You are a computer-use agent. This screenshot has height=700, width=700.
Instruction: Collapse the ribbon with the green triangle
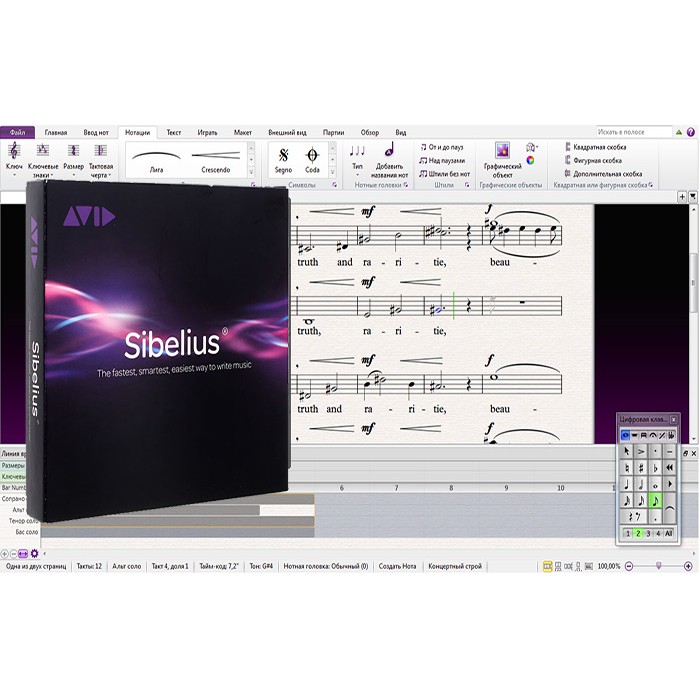(x=679, y=132)
